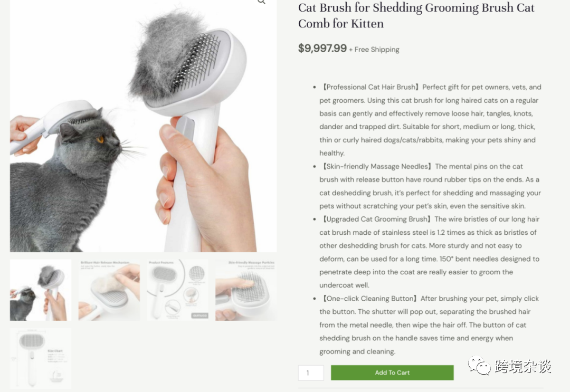Click the magnifier zoom icon above product image
The height and width of the screenshot is (392, 570).
click(x=261, y=2)
